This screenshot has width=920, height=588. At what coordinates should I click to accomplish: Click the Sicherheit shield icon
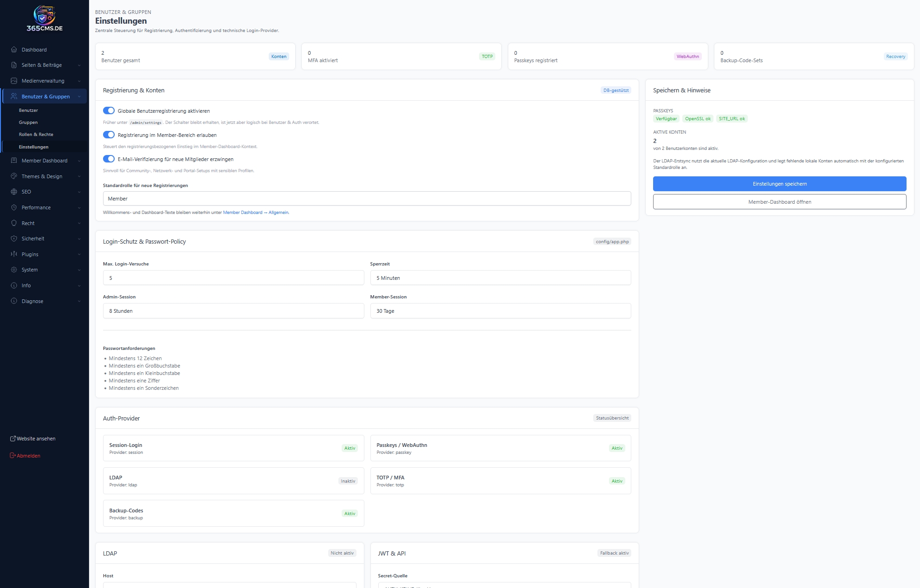14,239
